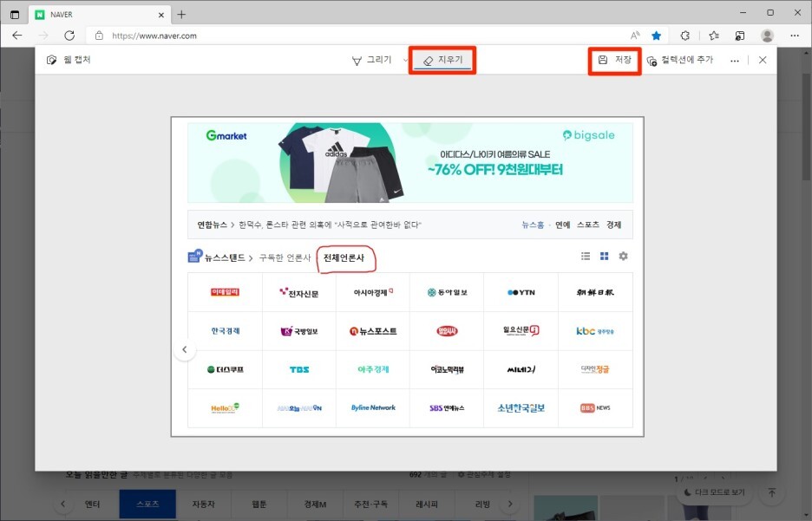This screenshot has width=812, height=521.
Task: Open the 연합뉴스 headline link
Action: (x=330, y=225)
